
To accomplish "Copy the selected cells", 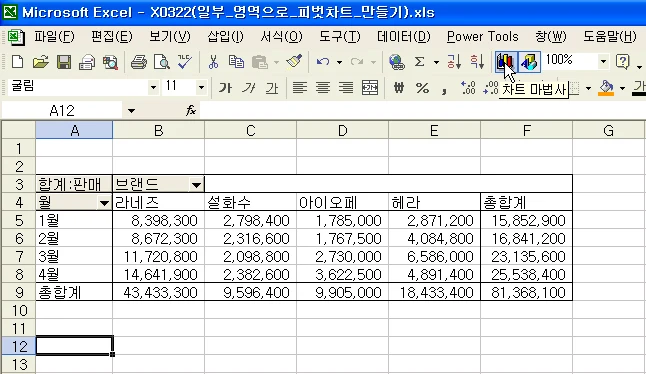I will (x=236, y=62).
